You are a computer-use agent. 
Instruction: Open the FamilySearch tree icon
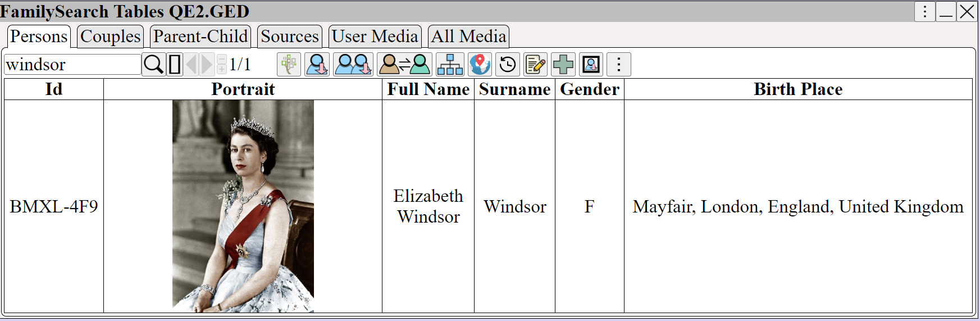pos(289,64)
